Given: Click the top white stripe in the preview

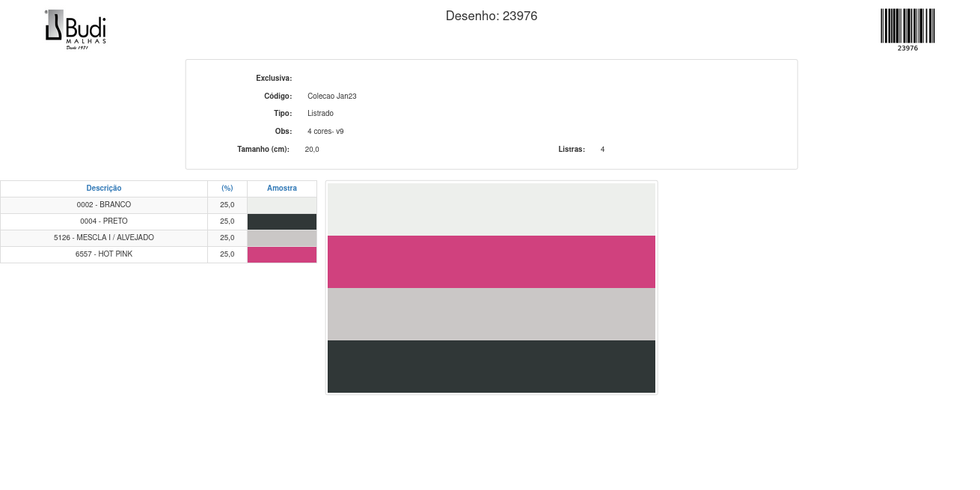Looking at the screenshot, I should click(491, 209).
